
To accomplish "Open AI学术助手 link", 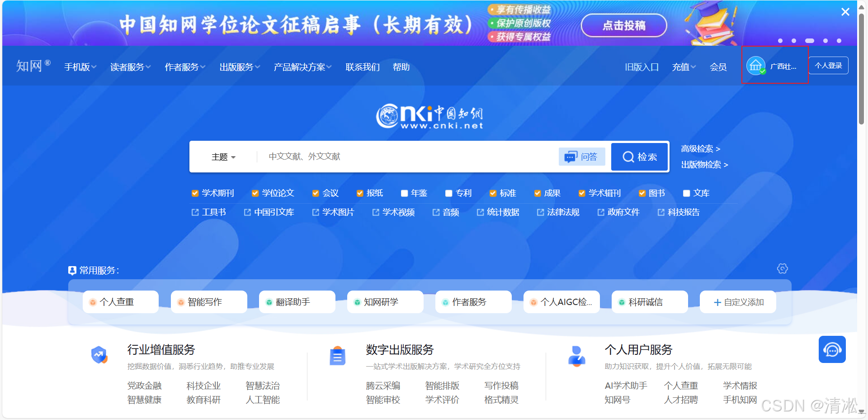I will coord(626,386).
